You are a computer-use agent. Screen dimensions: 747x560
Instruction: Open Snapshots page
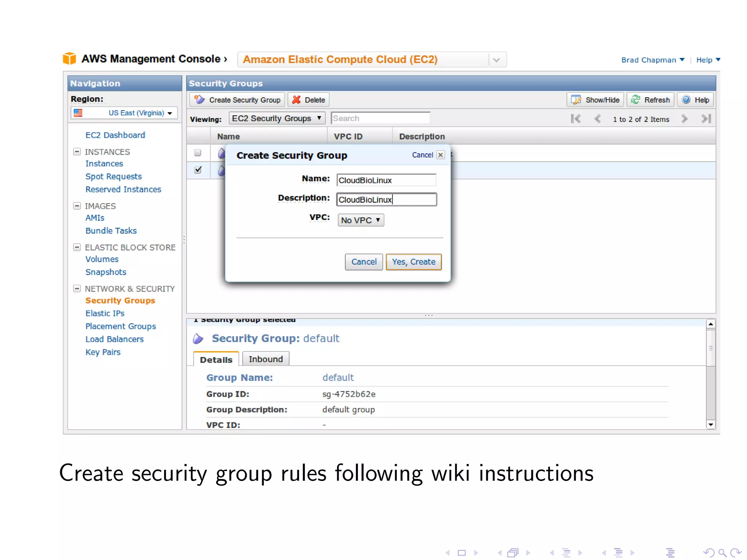point(106,272)
